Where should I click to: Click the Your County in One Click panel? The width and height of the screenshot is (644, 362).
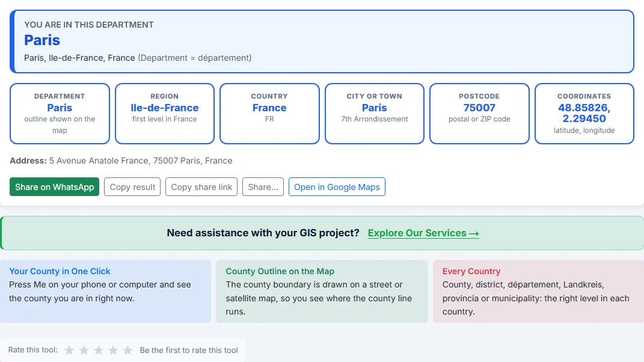pos(106,291)
